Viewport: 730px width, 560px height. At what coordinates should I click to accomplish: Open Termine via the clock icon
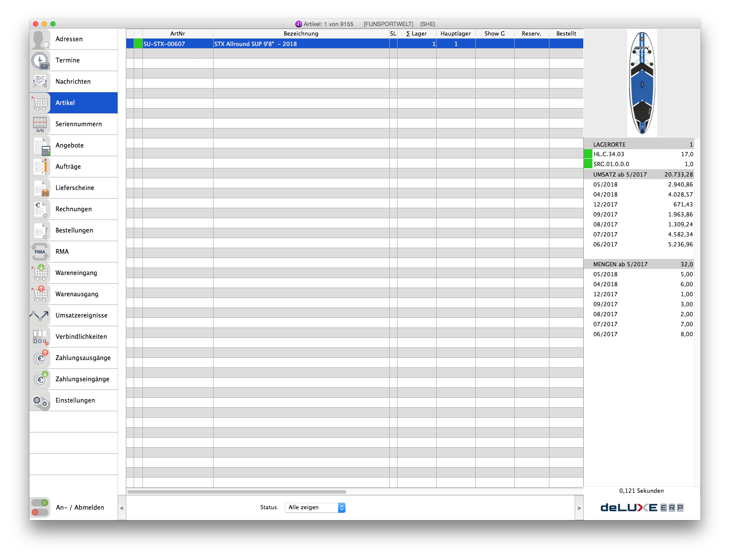pyautogui.click(x=40, y=60)
